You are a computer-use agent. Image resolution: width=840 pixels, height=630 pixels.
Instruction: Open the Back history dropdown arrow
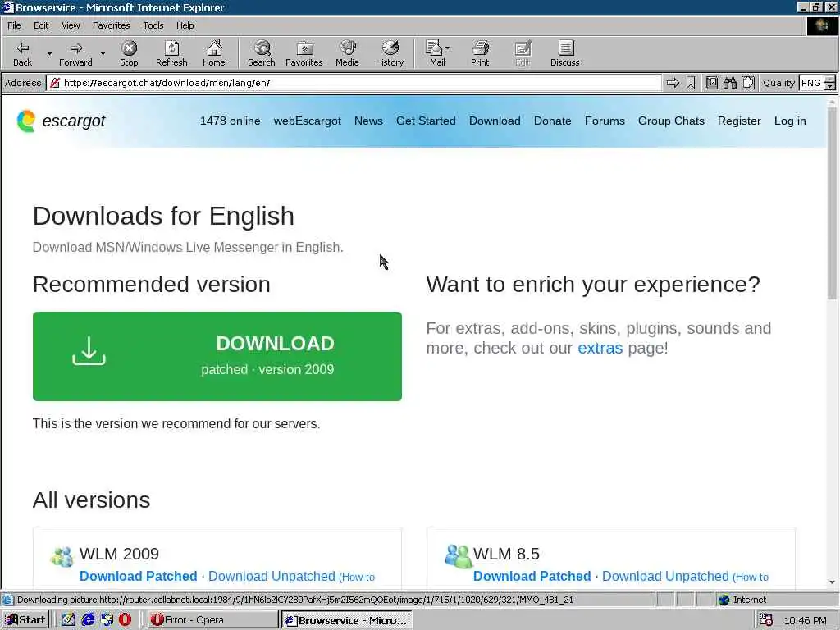[x=49, y=53]
